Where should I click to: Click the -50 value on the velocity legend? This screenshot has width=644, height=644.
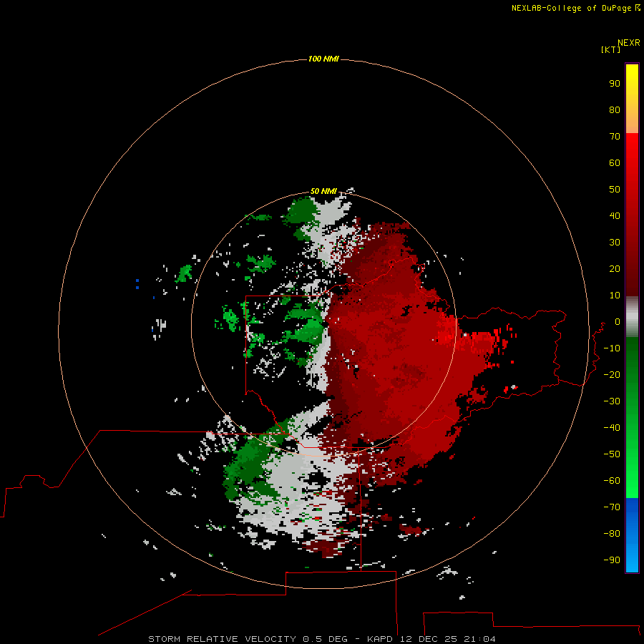pyautogui.click(x=612, y=454)
